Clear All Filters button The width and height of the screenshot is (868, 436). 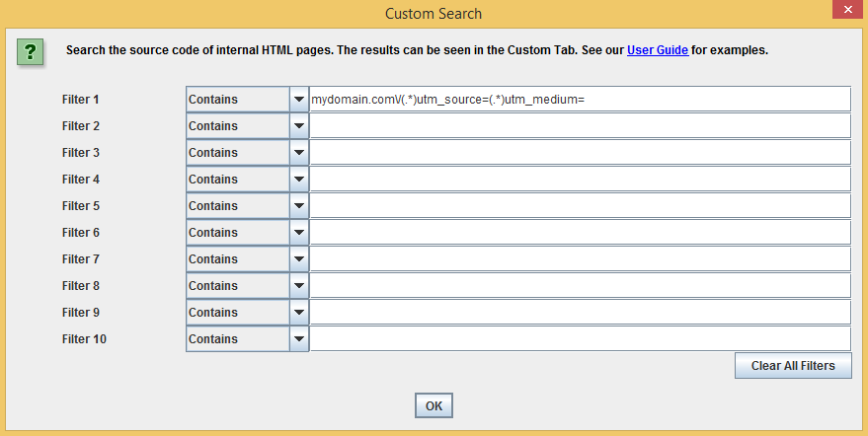[793, 366]
